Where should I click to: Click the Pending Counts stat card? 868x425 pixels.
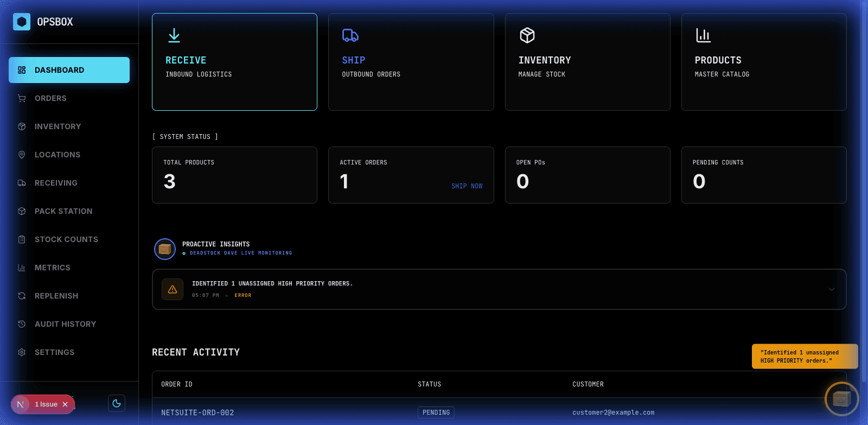[764, 175]
